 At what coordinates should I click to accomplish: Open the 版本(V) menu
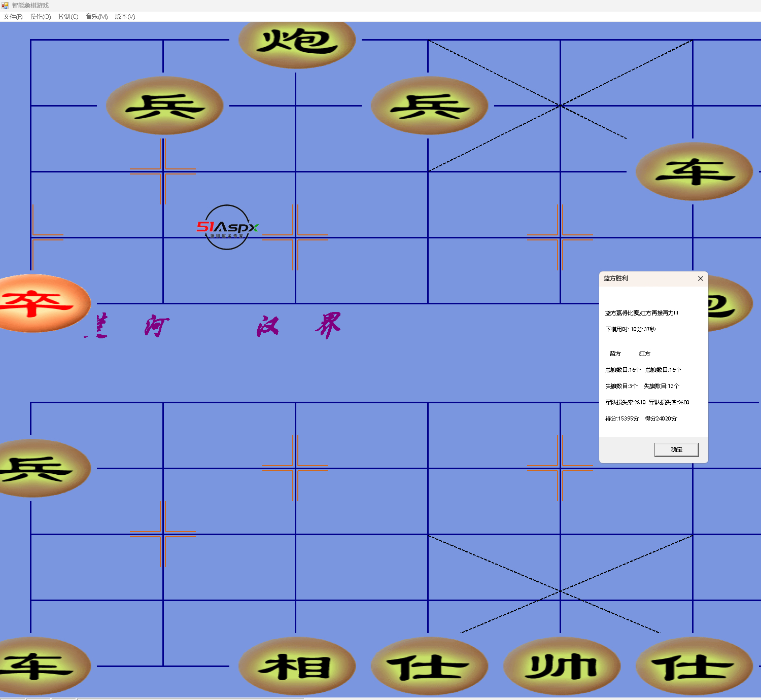(125, 17)
